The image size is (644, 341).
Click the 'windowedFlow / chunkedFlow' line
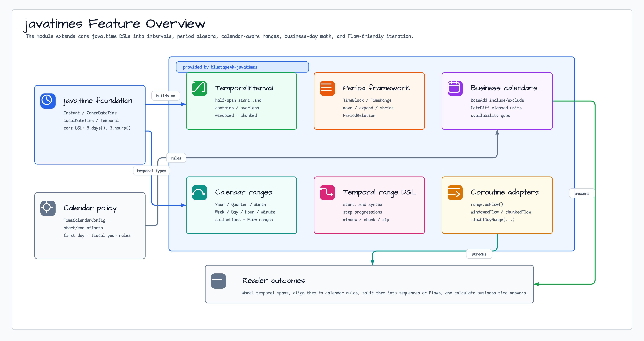click(x=501, y=212)
